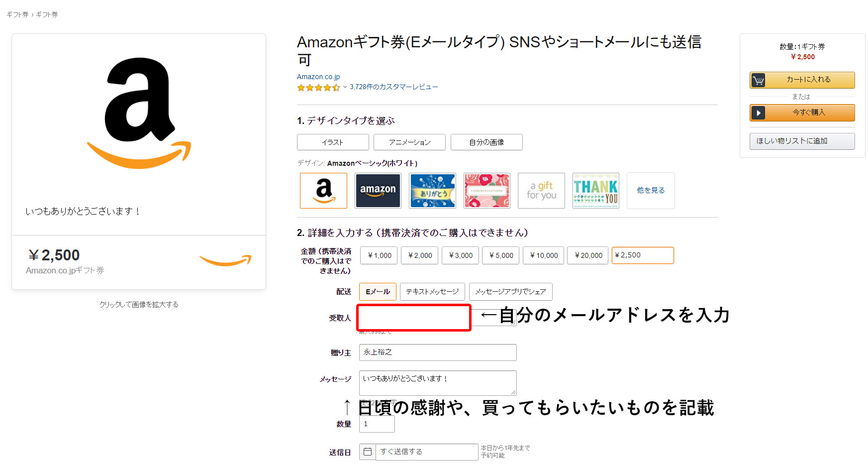Select the white Amazon basic design thumbnail

[x=323, y=191]
